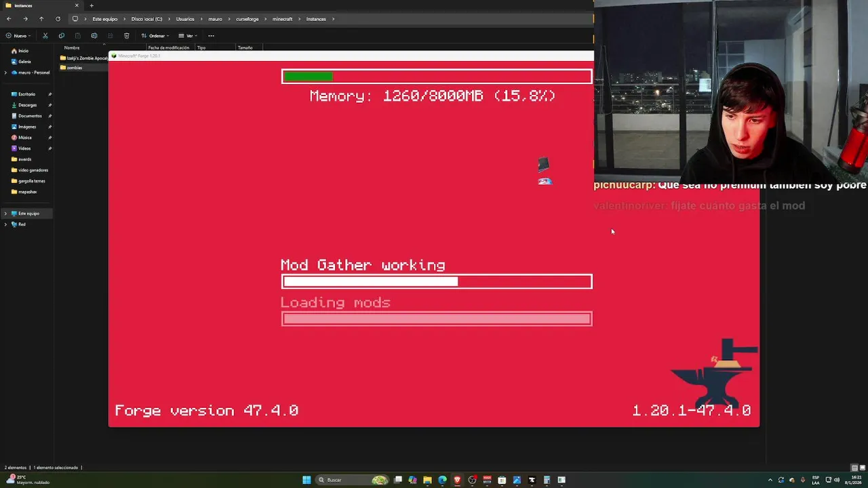Screen dimensions: 868x488
Task: Close the Instances tab
Action: click(x=77, y=5)
